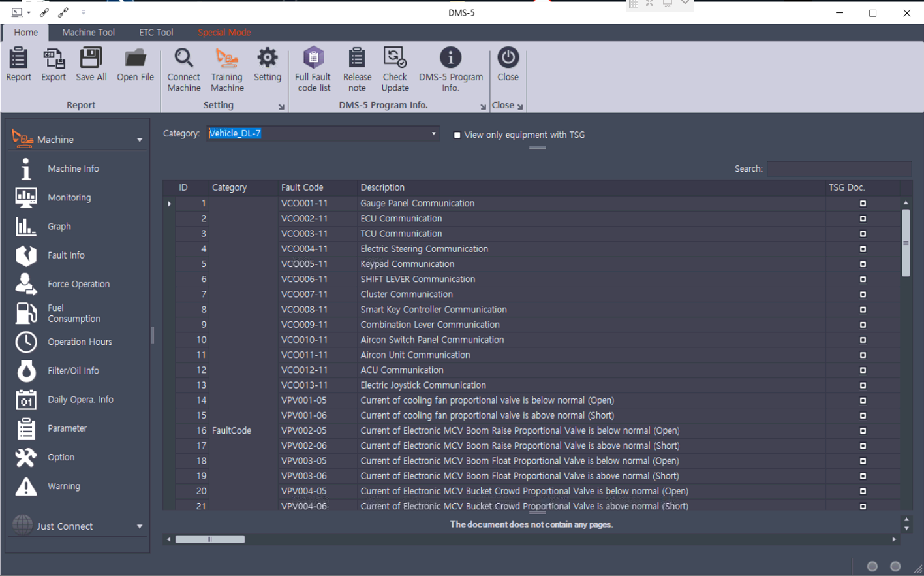The image size is (924, 576).
Task: Expand Close group dialog launcher
Action: [520, 106]
